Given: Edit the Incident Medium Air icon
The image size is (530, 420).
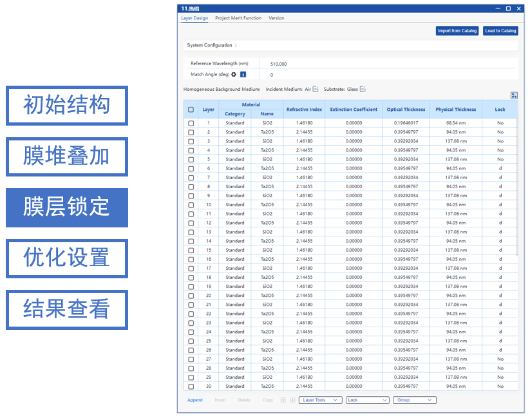Looking at the screenshot, I should tap(316, 90).
